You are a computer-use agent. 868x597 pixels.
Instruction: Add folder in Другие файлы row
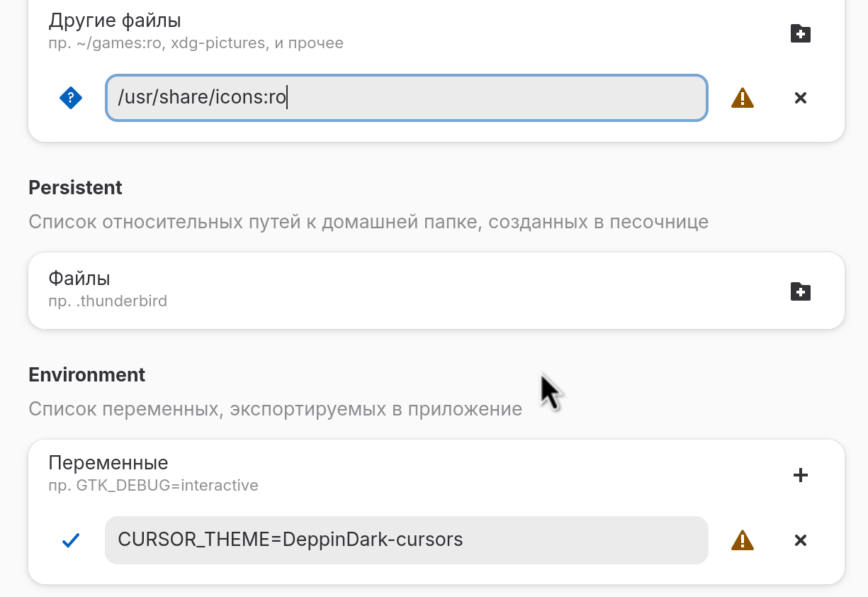click(x=800, y=33)
